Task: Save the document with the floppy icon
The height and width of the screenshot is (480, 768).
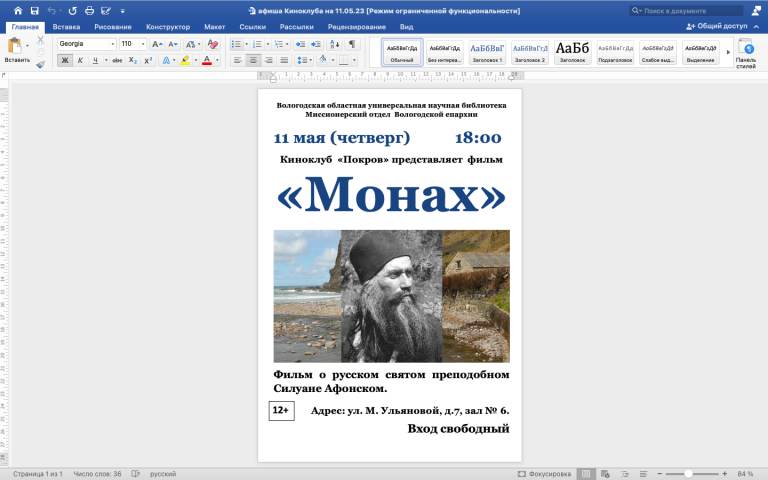Action: (34, 10)
